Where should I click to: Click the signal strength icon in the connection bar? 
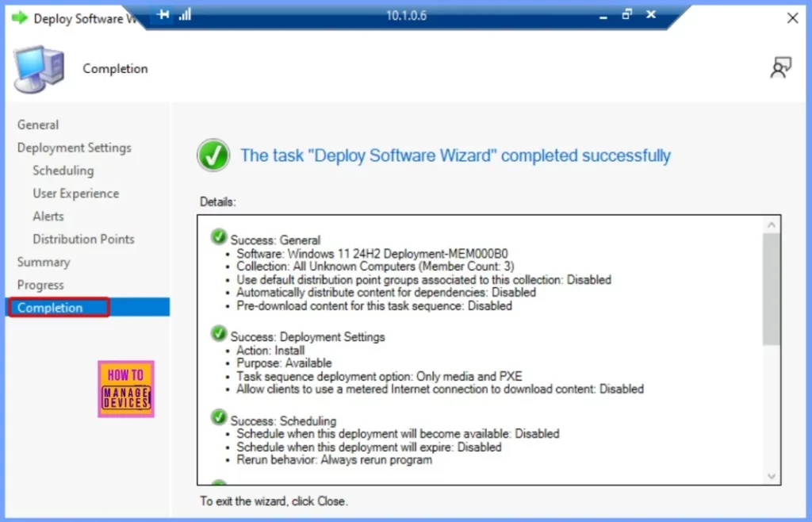(185, 14)
